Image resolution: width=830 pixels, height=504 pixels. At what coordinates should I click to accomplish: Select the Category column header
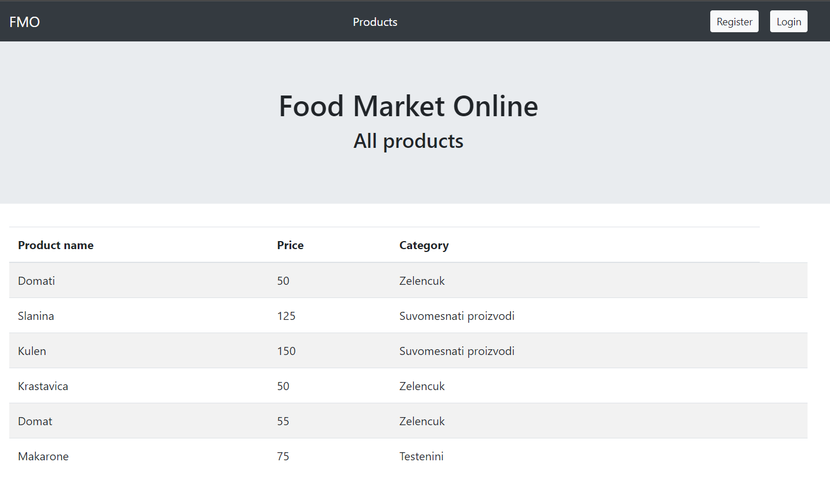[x=424, y=245]
